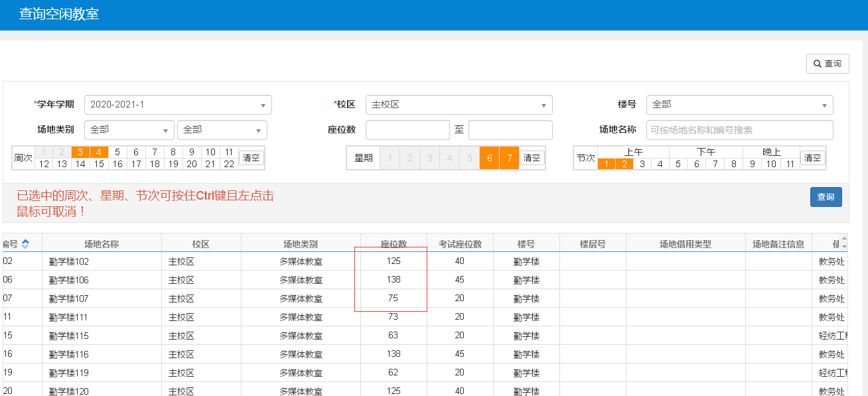This screenshot has height=396, width=868.
Task: Open the 学年学期 dropdown
Action: 178,105
